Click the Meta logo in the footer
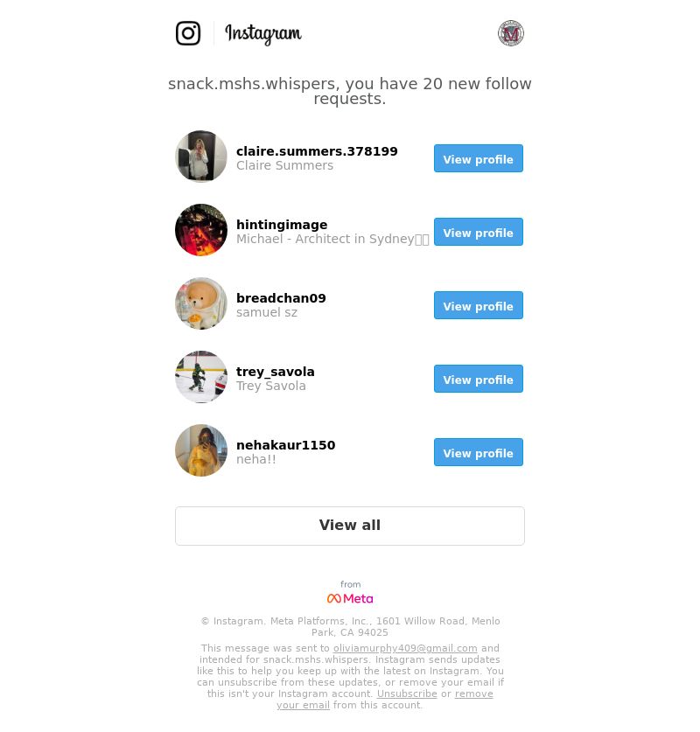 click(350, 598)
